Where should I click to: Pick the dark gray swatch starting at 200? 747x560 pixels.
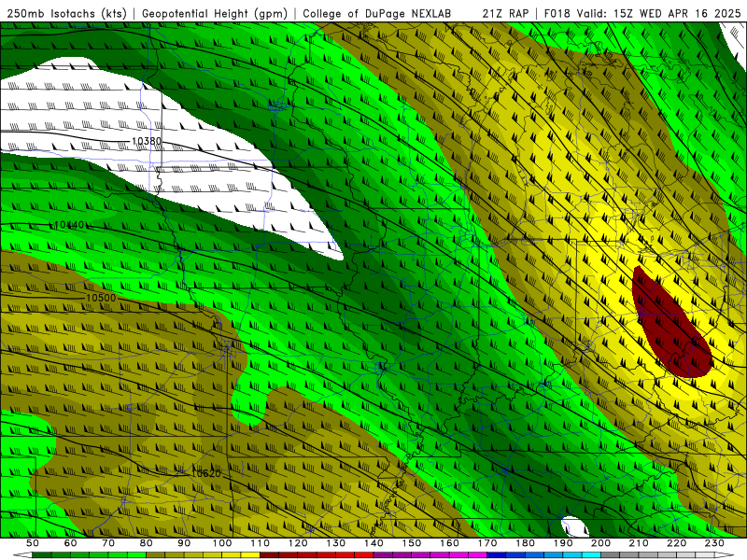point(610,555)
